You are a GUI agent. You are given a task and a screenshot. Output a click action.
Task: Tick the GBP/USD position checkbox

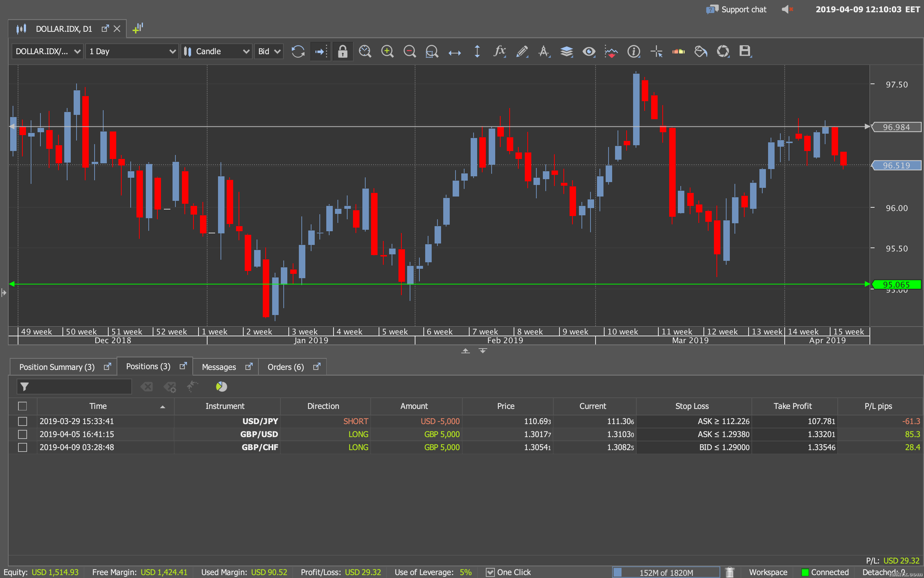tap(22, 434)
